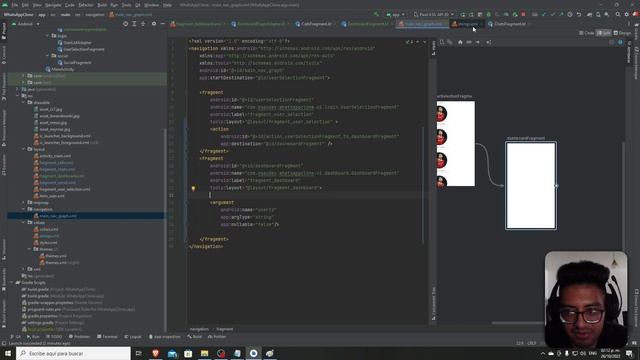The image size is (640, 360).
Task: Switch editor to Code view mode
Action: [587, 33]
